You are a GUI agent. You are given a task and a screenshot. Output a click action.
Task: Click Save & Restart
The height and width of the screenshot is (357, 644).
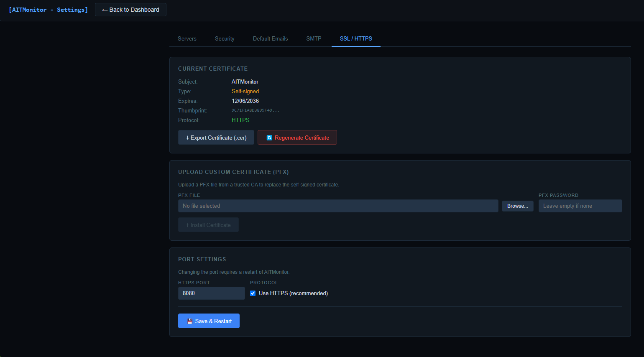(209, 321)
